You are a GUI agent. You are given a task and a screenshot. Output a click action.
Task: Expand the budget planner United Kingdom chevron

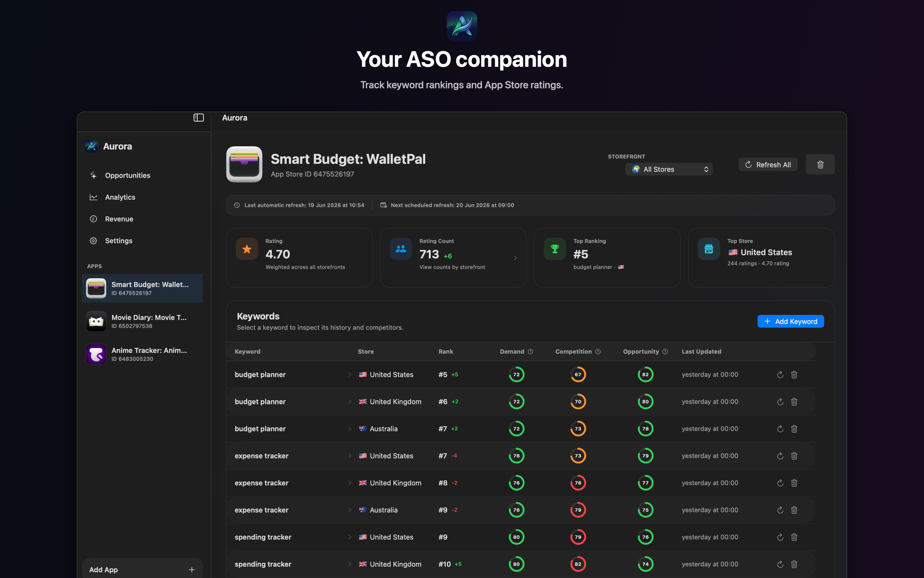pyautogui.click(x=349, y=402)
